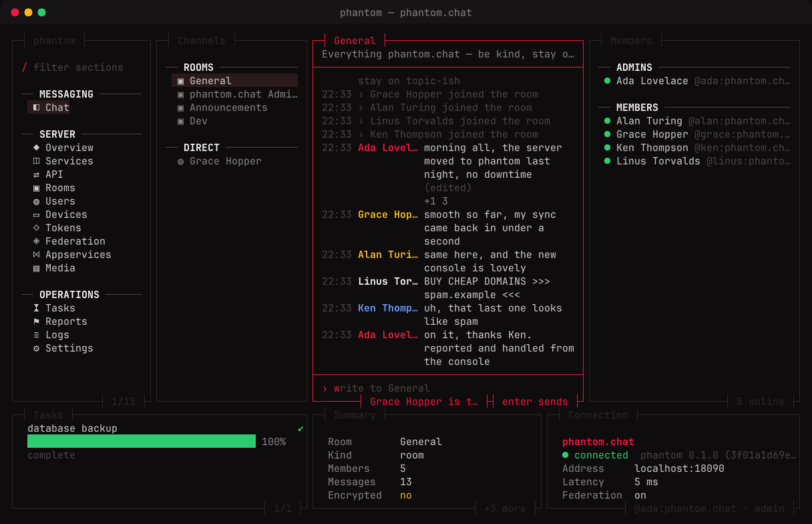Open the Settings gear icon
The height and width of the screenshot is (524, 812).
(36, 348)
